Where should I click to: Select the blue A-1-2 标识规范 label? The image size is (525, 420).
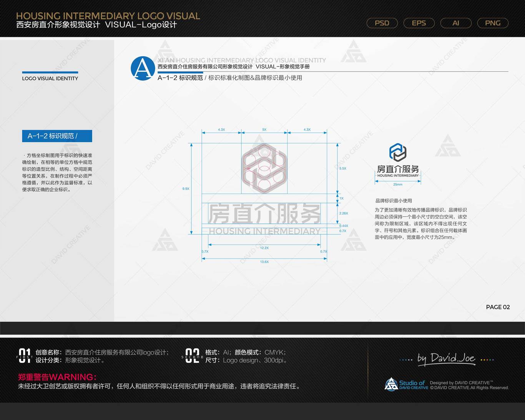57,136
